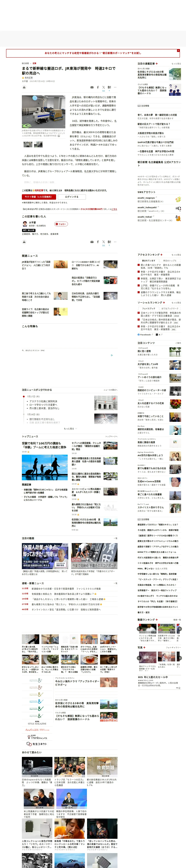Open asahi_nagoya SNS account icon

178,199
